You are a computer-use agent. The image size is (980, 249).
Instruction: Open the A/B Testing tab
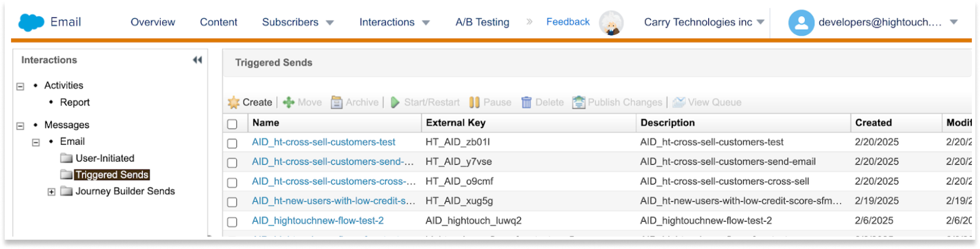pyautogui.click(x=482, y=23)
